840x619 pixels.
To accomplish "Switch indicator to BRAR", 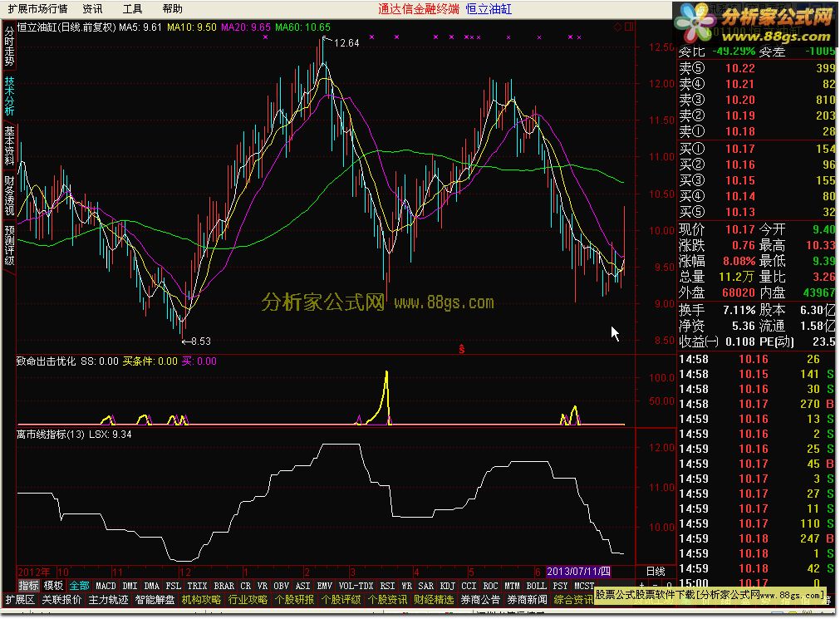I will tap(224, 586).
